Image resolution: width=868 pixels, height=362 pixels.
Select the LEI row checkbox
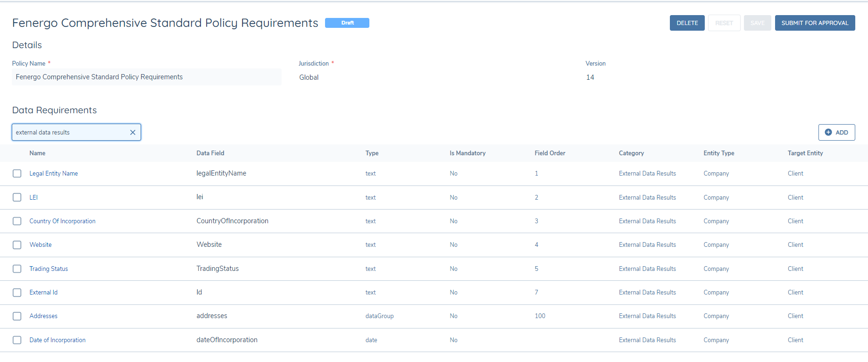[x=17, y=197]
